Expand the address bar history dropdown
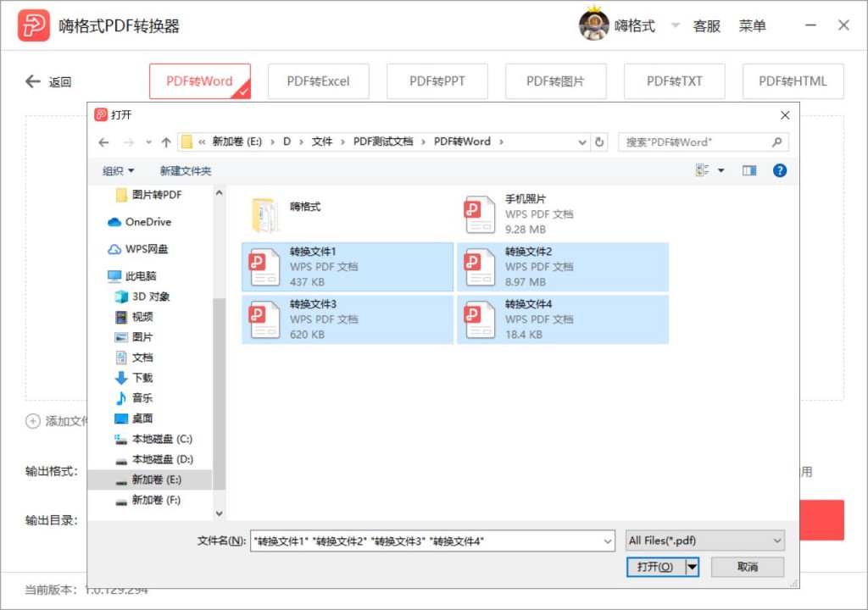Screen dimensions: 868x610 (582, 142)
